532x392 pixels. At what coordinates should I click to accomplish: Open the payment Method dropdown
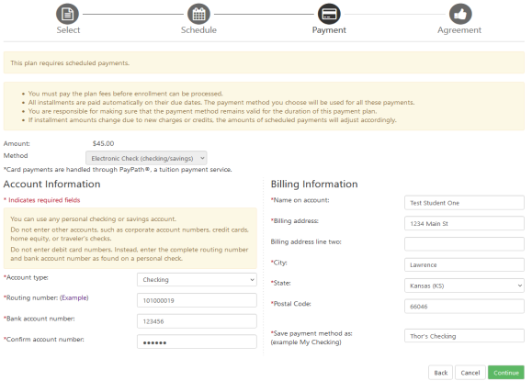[x=146, y=158]
